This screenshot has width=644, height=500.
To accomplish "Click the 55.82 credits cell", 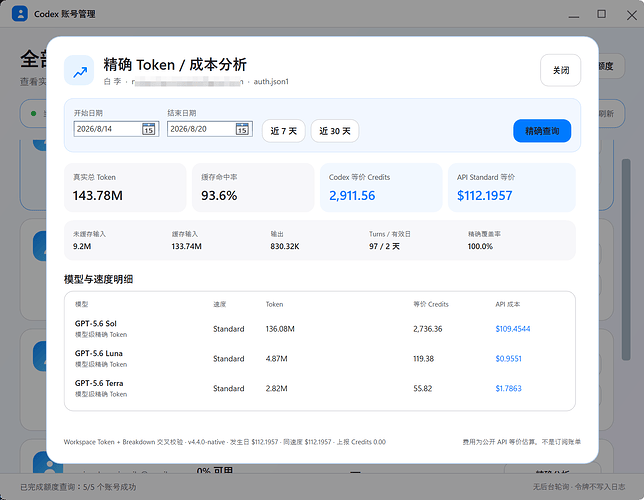I will pyautogui.click(x=423, y=389).
